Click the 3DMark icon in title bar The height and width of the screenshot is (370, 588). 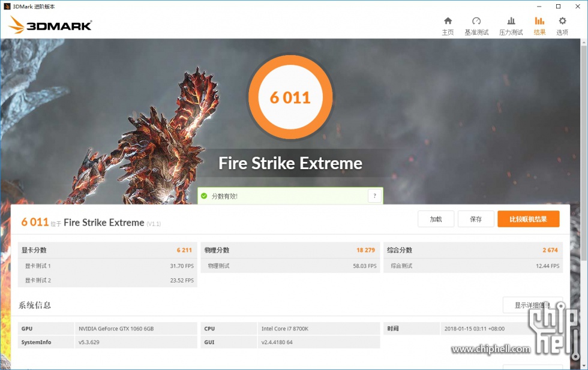click(x=7, y=7)
